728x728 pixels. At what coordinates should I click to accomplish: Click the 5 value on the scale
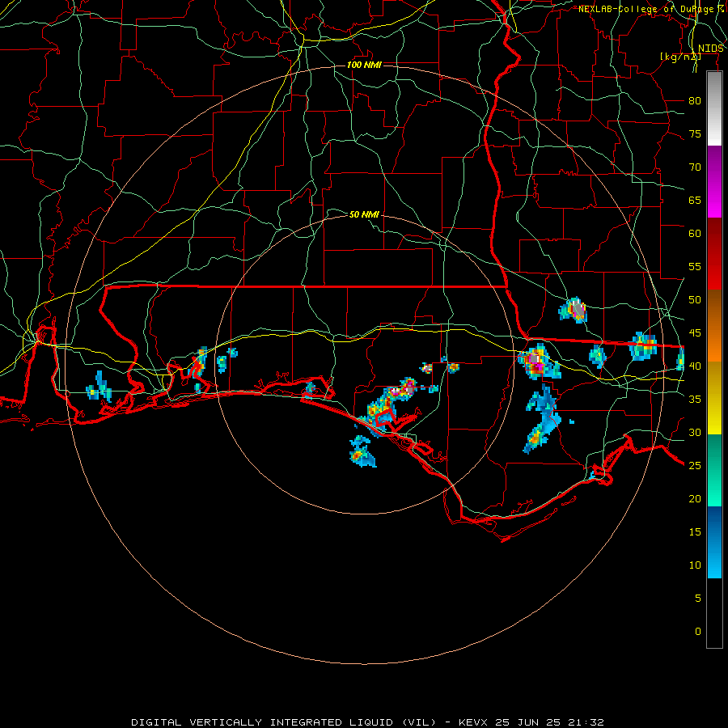click(698, 598)
